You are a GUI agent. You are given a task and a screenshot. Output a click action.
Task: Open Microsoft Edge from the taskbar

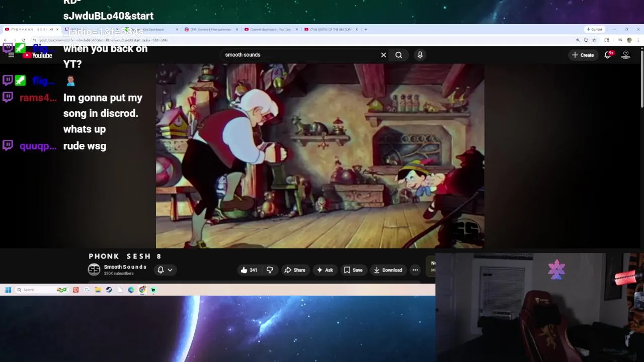[x=131, y=290]
